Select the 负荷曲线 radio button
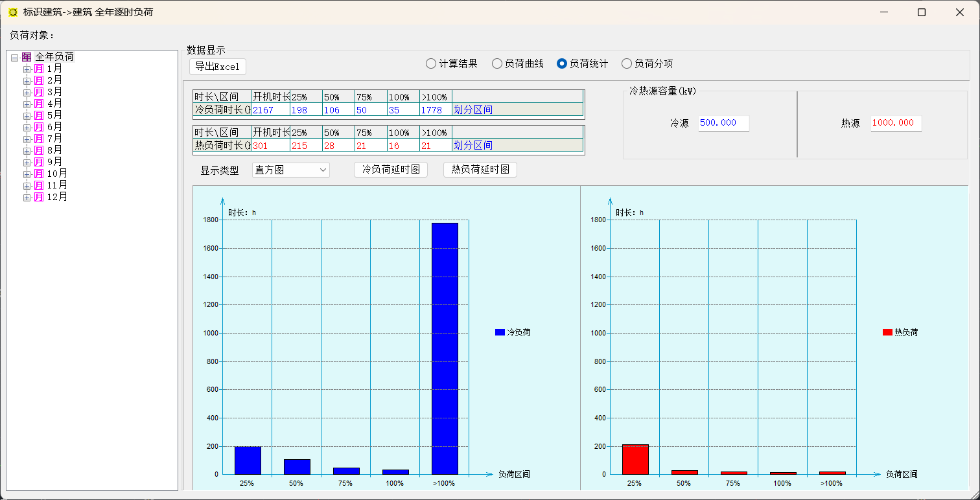This screenshot has height=500, width=980. pyautogui.click(x=497, y=63)
